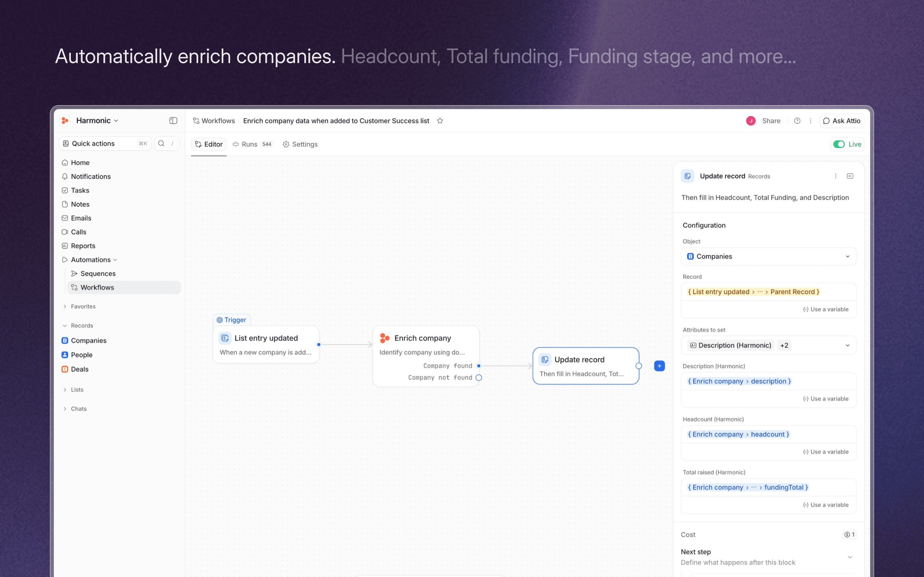Click the fundingTotal variable field

768,487
